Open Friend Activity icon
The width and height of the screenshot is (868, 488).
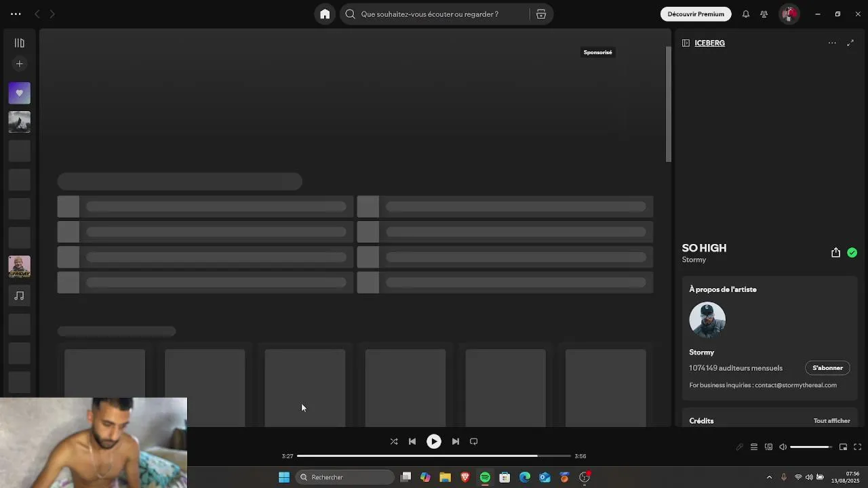(764, 14)
